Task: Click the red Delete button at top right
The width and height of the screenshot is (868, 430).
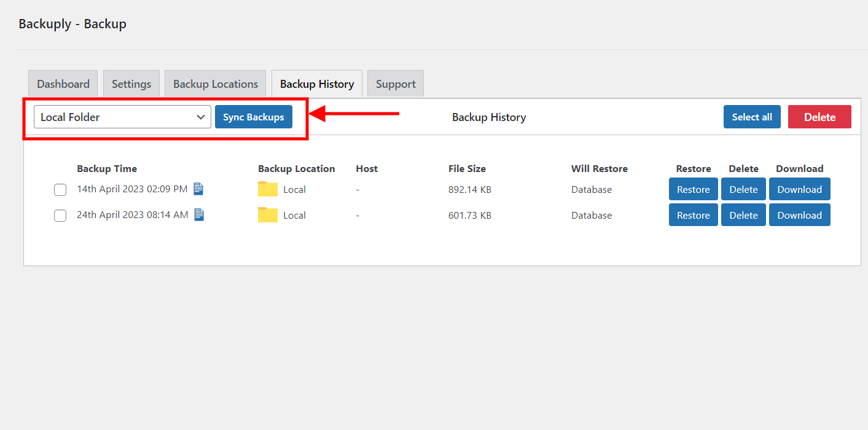Action: 819,117
